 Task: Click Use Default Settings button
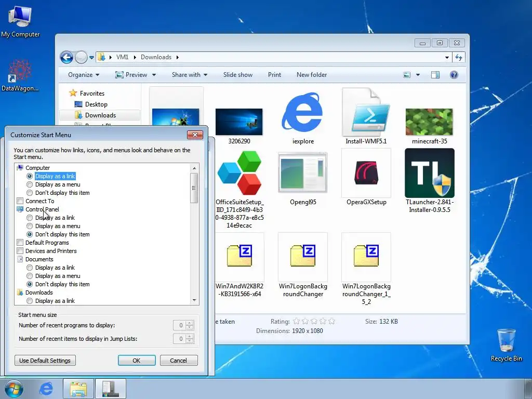(x=45, y=361)
